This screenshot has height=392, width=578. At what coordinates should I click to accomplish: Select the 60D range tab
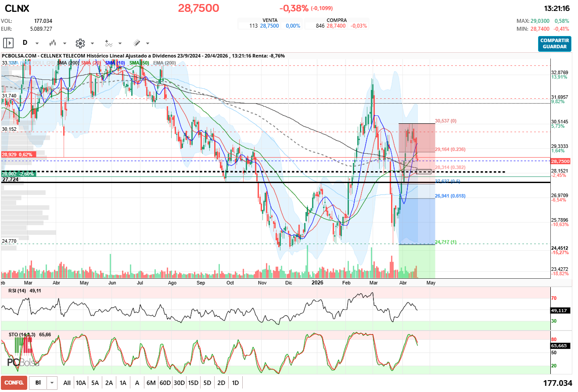[165, 382]
